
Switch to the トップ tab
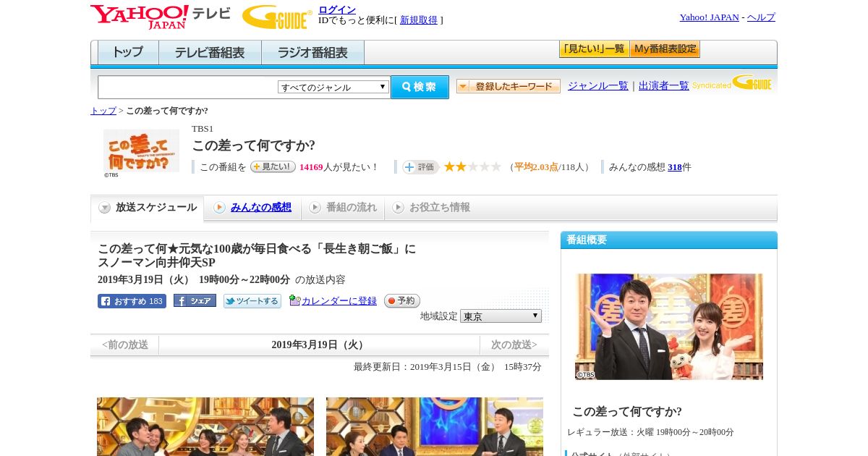coord(128,53)
